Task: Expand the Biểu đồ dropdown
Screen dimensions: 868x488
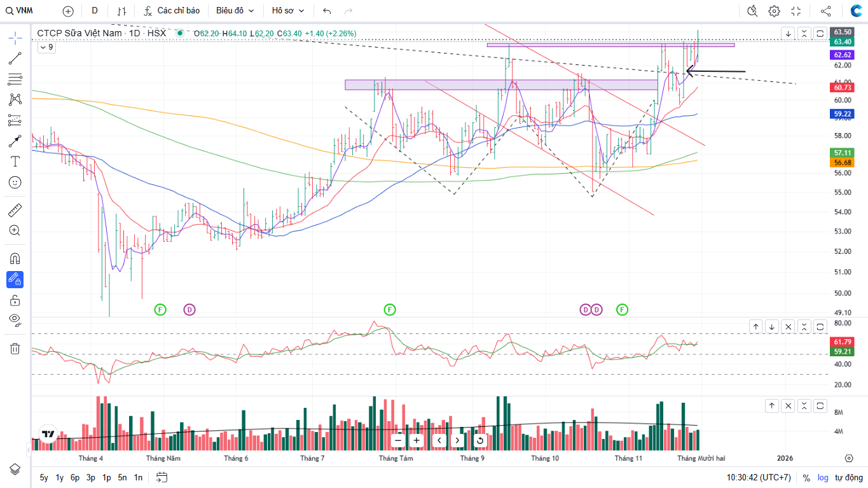Action: point(235,11)
